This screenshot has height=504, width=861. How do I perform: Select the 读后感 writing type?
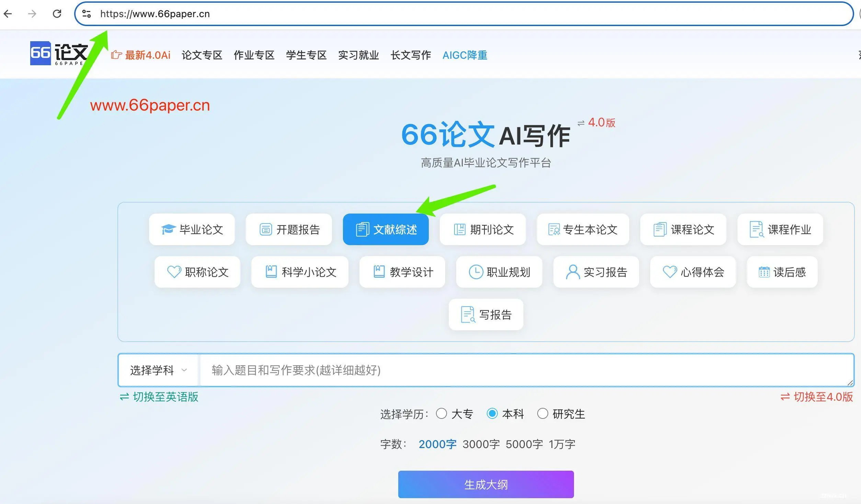[782, 272]
